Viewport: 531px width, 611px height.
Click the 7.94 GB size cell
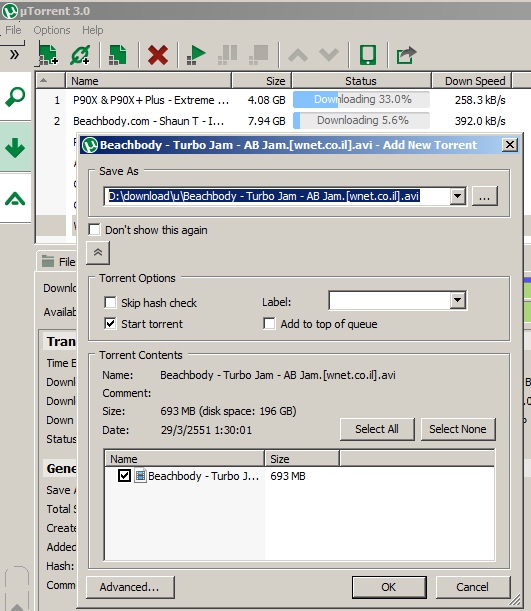266,121
